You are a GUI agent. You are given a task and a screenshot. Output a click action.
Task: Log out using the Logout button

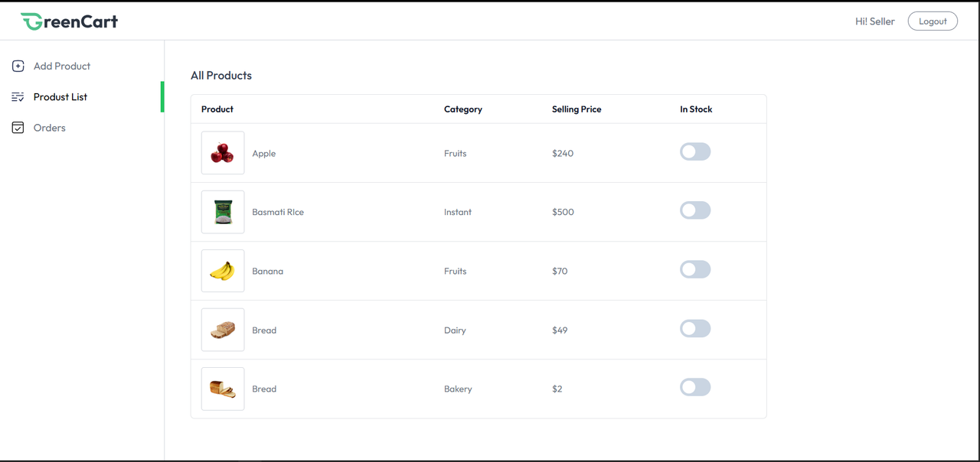[933, 21]
